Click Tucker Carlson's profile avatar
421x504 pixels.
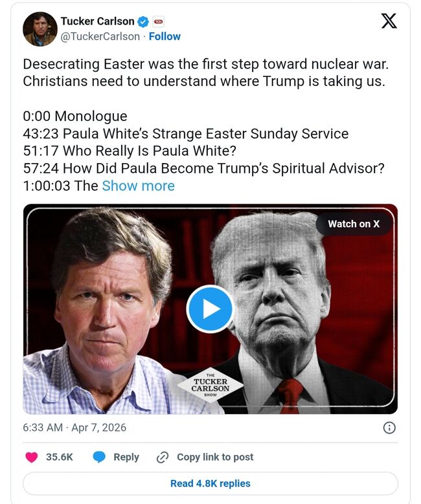[x=40, y=29]
